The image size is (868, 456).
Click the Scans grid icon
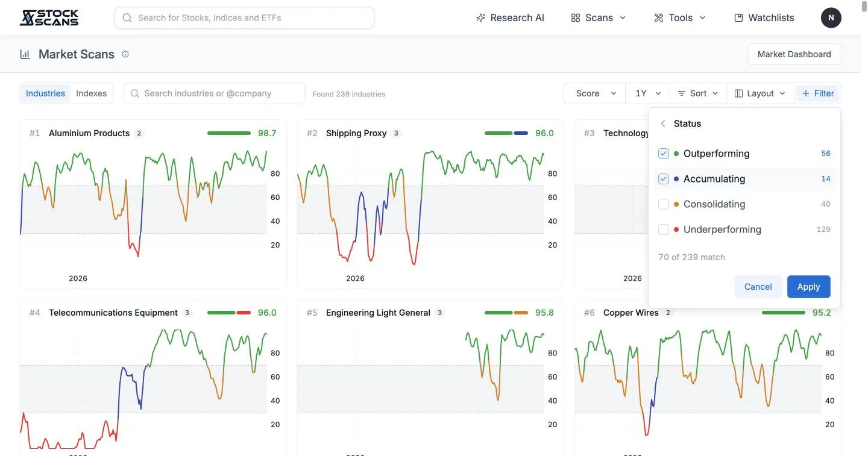pos(576,18)
